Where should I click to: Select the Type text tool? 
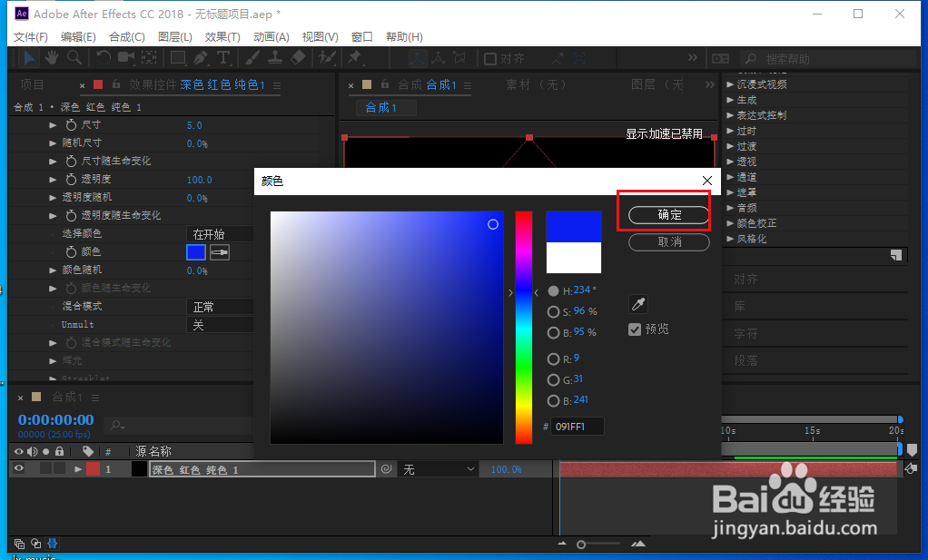(223, 58)
